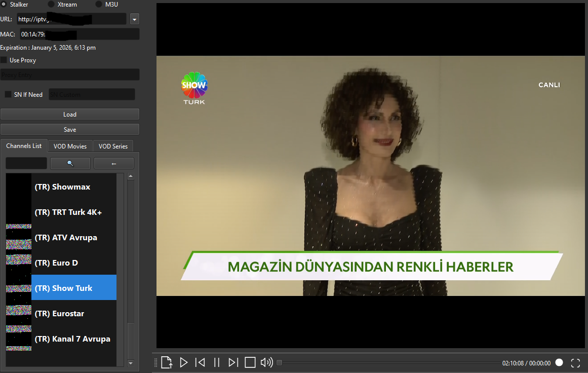Screen dimensions: 588x373
Task: Click the channel list scroll down arrow
Action: click(x=131, y=363)
